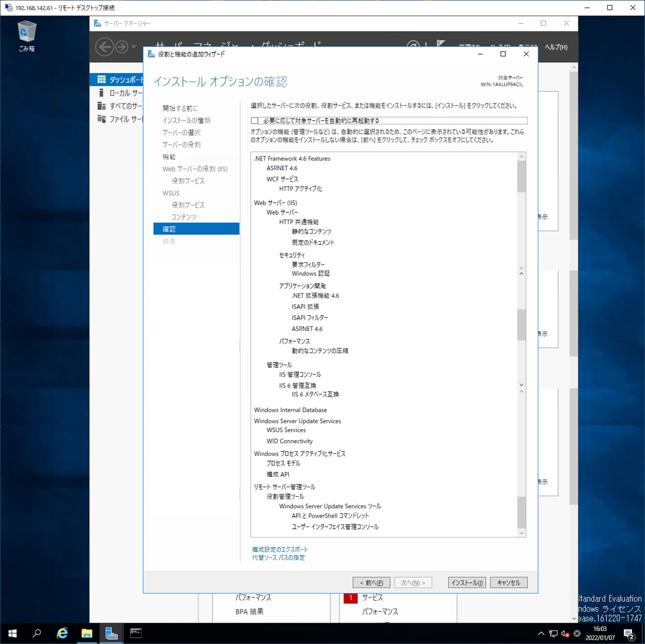
Task: Go to the サーバーの役割 wizard step
Action: click(x=181, y=144)
